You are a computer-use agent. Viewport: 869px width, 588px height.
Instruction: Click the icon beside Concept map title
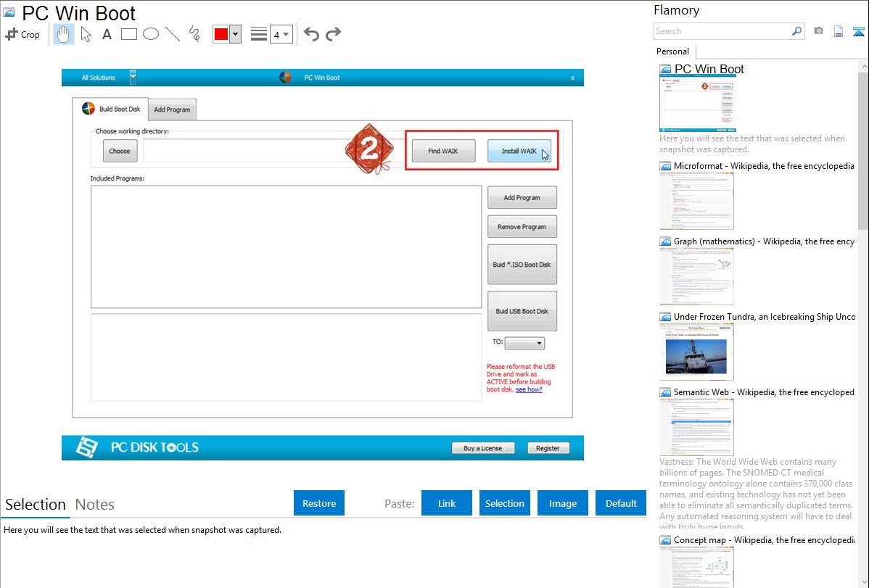665,540
